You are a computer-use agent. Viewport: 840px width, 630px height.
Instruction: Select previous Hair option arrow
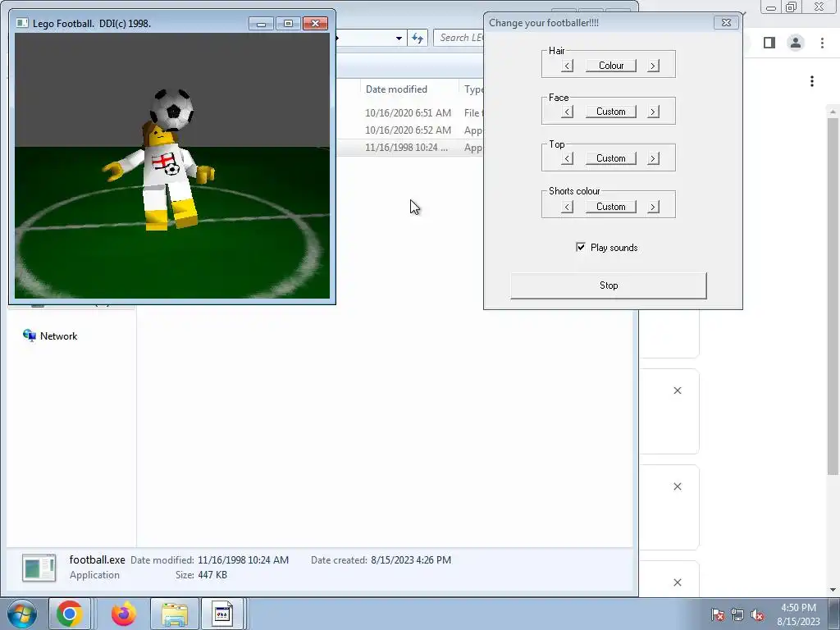[x=568, y=66]
